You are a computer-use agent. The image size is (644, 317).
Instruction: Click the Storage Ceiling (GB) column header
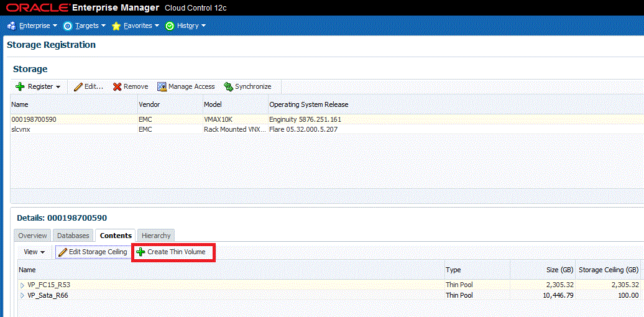(x=609, y=270)
